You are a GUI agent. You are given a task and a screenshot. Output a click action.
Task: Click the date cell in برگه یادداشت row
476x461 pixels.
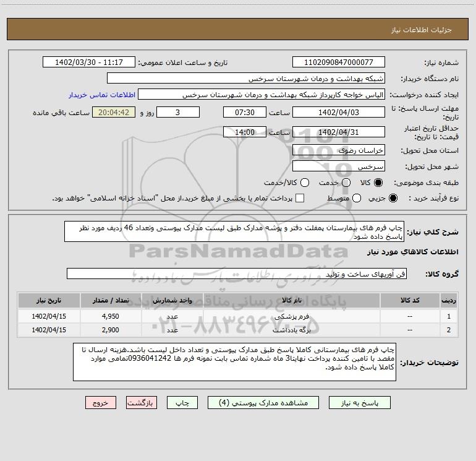pos(49,330)
